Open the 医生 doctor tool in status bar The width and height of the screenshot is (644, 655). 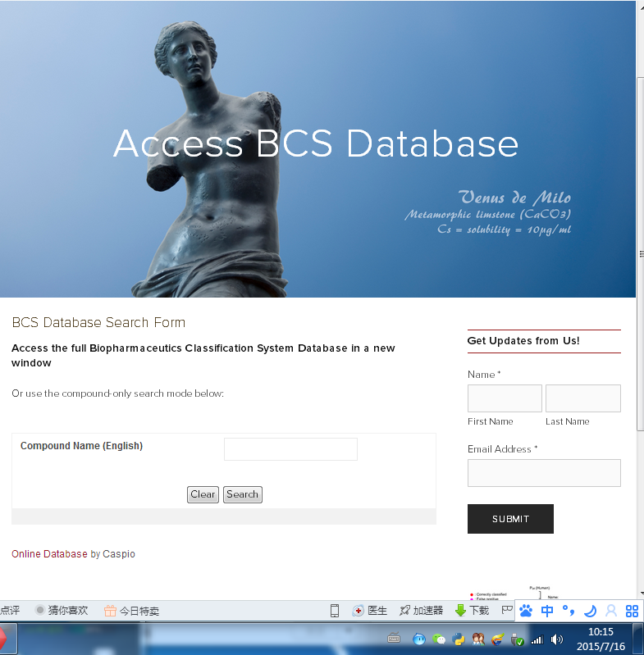pyautogui.click(x=370, y=611)
